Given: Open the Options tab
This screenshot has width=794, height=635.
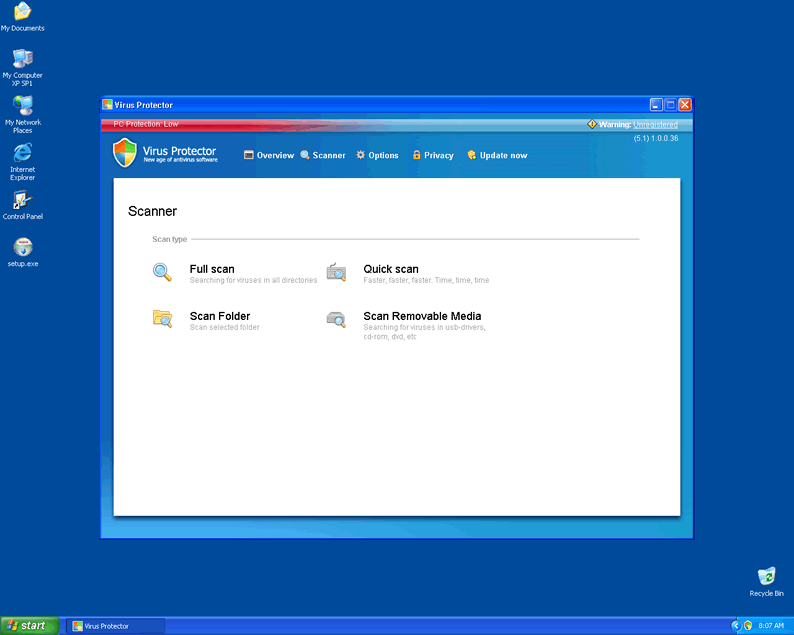Looking at the screenshot, I should pos(378,155).
